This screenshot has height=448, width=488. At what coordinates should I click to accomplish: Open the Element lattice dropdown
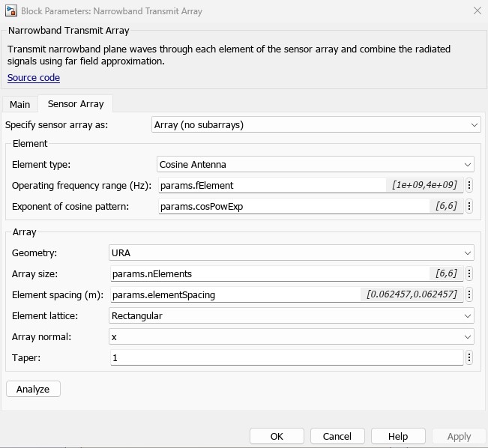point(292,316)
